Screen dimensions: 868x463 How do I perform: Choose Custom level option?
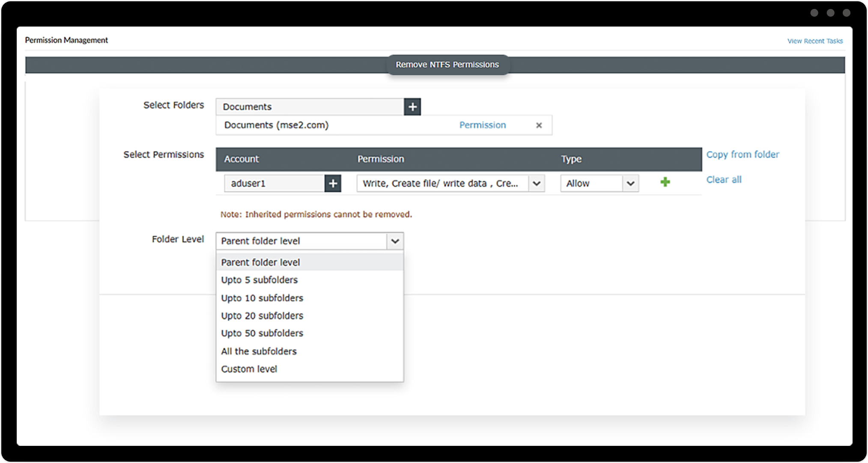tap(249, 369)
